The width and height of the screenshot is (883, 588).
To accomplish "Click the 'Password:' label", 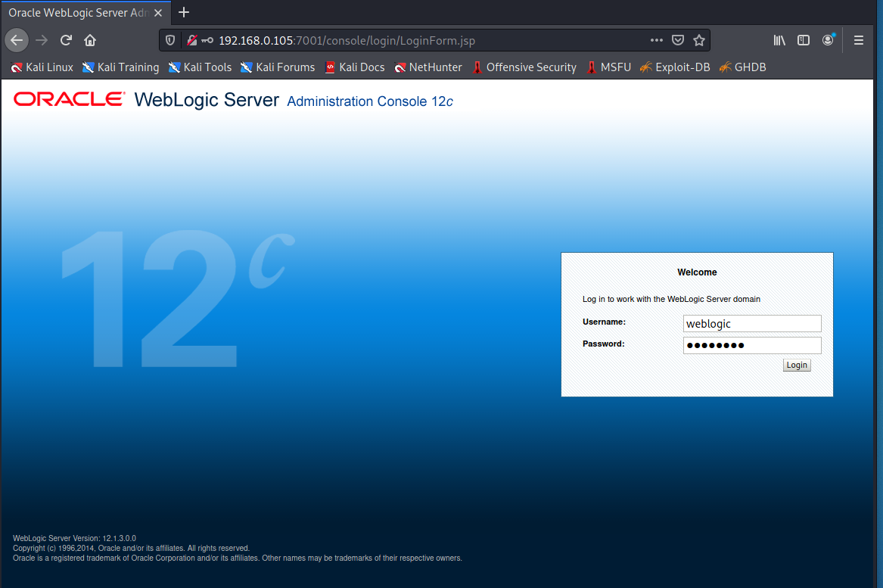I will [604, 344].
